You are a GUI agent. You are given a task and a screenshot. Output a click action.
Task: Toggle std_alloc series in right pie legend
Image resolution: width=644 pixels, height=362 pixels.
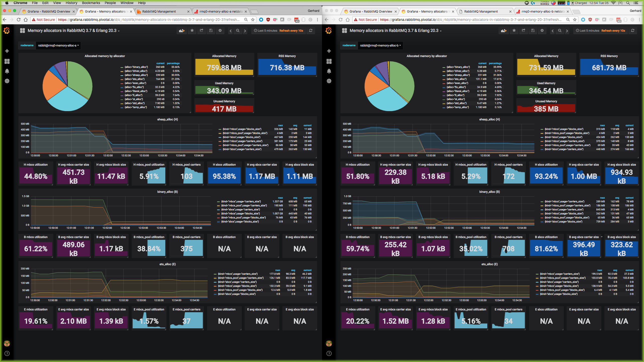(x=457, y=103)
